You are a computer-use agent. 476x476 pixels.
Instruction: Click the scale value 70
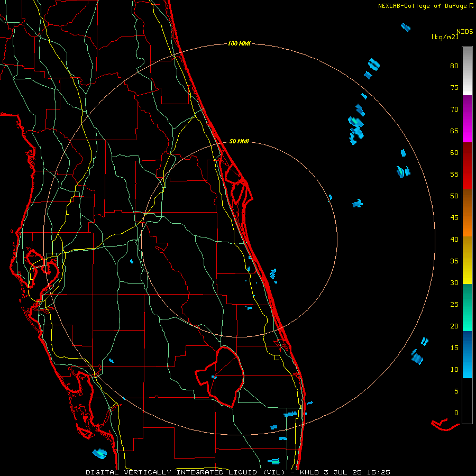(454, 109)
